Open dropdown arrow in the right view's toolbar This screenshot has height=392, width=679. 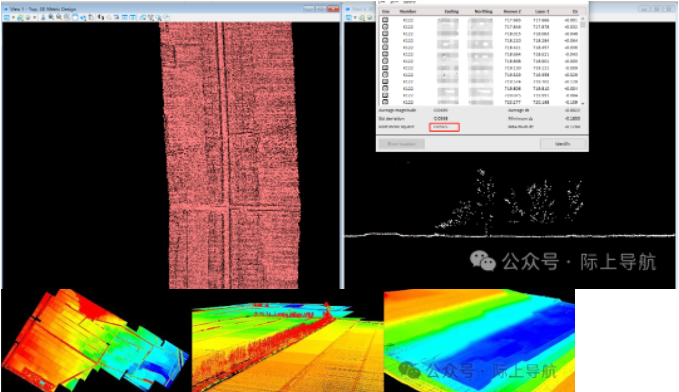[x=355, y=17]
